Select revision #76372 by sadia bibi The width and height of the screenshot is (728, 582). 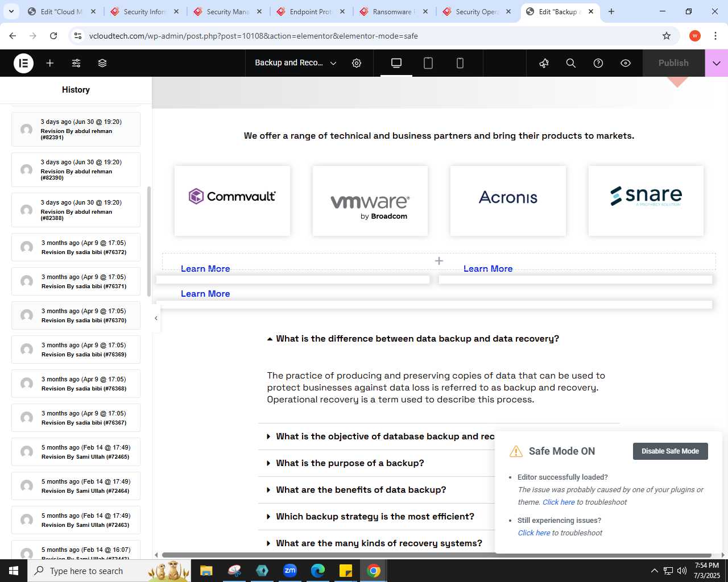(x=76, y=247)
